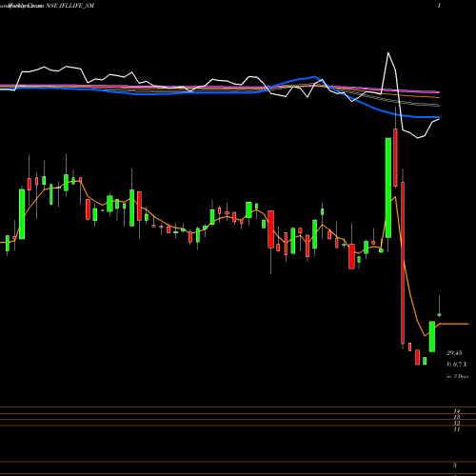
Task: Click the axis level label 11
Action: 457,429
